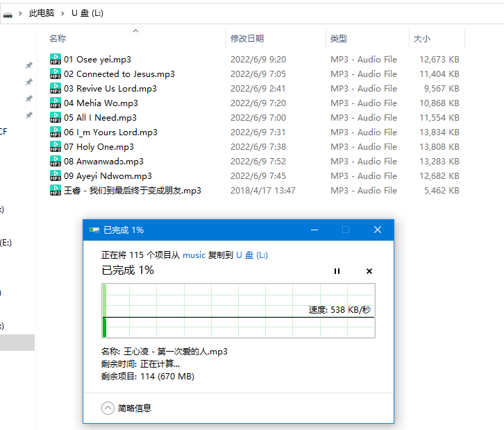Click the MP3 icon of 09 Ayeyi Ndwom.mp3
The width and height of the screenshot is (504, 430).
[56, 175]
